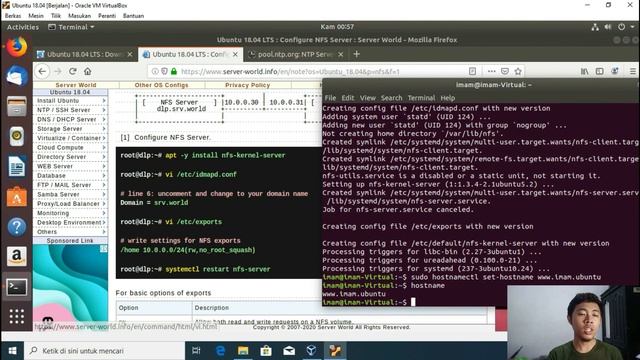Expand Storage Server sidebar entry
The height and width of the screenshot is (360, 640).
[x=71, y=129]
